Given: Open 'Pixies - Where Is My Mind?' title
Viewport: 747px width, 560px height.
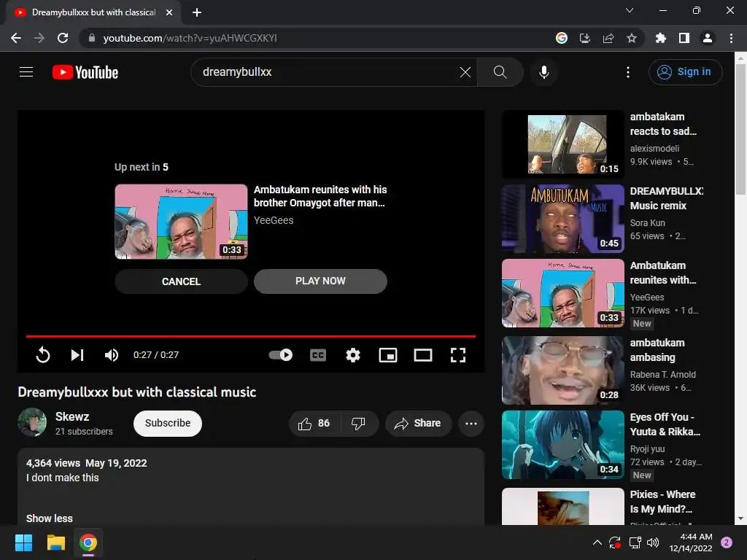Looking at the screenshot, I should pos(662,502).
